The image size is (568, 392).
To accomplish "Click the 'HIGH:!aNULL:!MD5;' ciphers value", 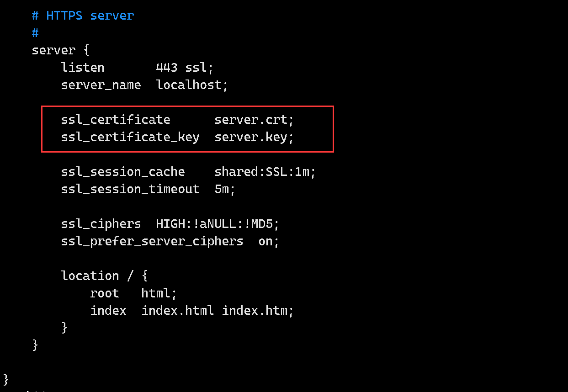I will coord(218,224).
